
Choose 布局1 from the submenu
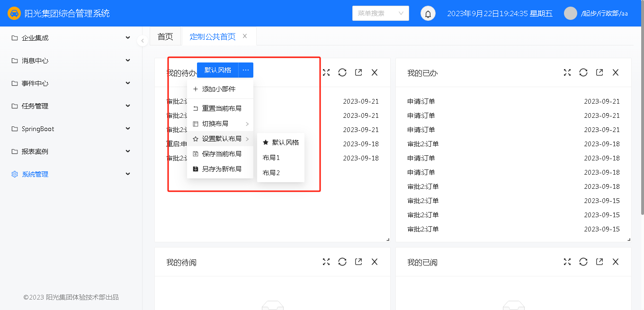point(271,158)
